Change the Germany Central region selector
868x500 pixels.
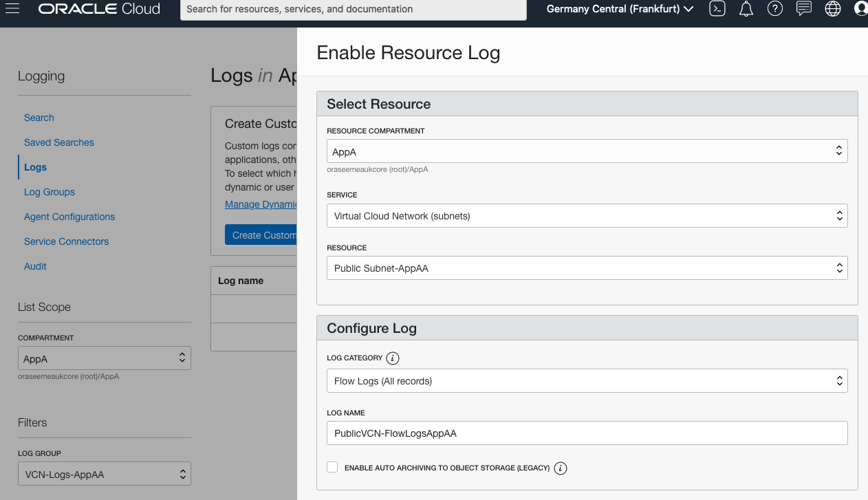pyautogui.click(x=620, y=9)
